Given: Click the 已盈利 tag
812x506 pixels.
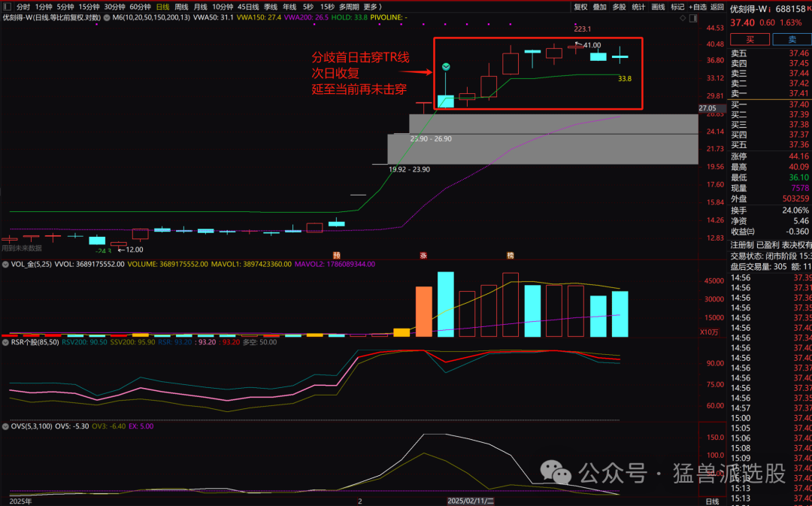Looking at the screenshot, I should [768, 245].
